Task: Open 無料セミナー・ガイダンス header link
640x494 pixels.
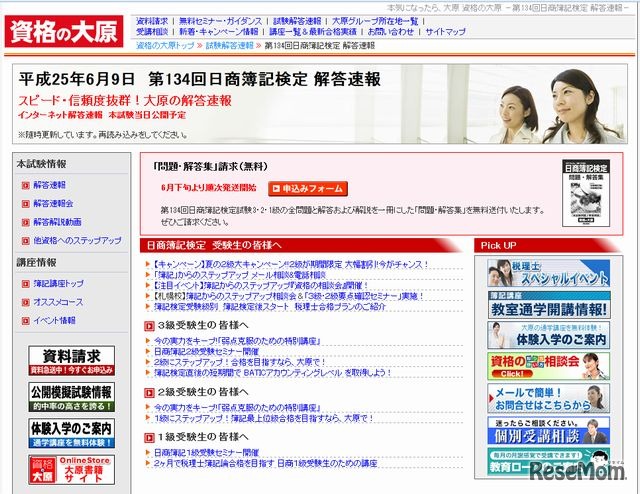Action: click(x=220, y=21)
